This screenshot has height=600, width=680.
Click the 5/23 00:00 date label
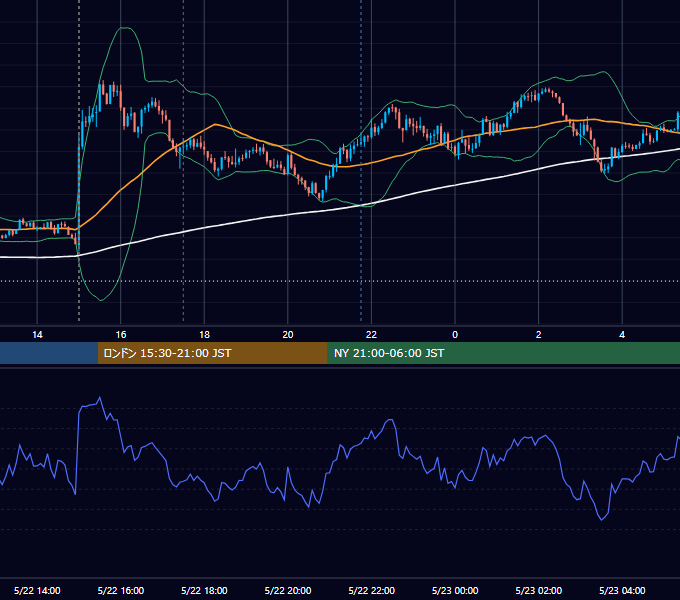[x=455, y=590]
